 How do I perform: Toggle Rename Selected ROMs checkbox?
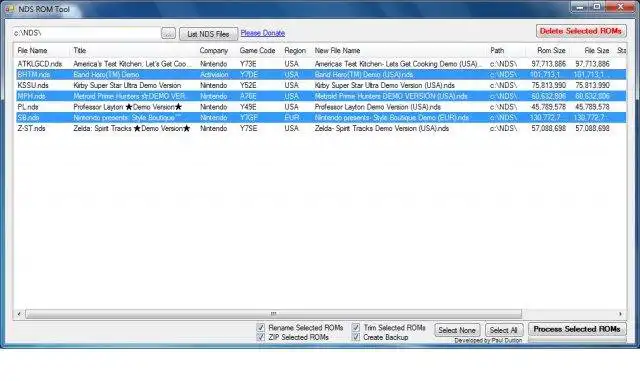tap(260, 328)
